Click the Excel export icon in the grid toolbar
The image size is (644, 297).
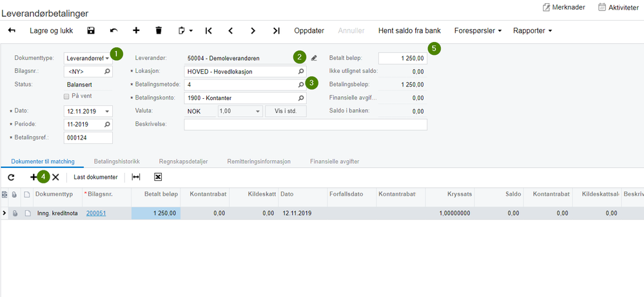coord(158,177)
